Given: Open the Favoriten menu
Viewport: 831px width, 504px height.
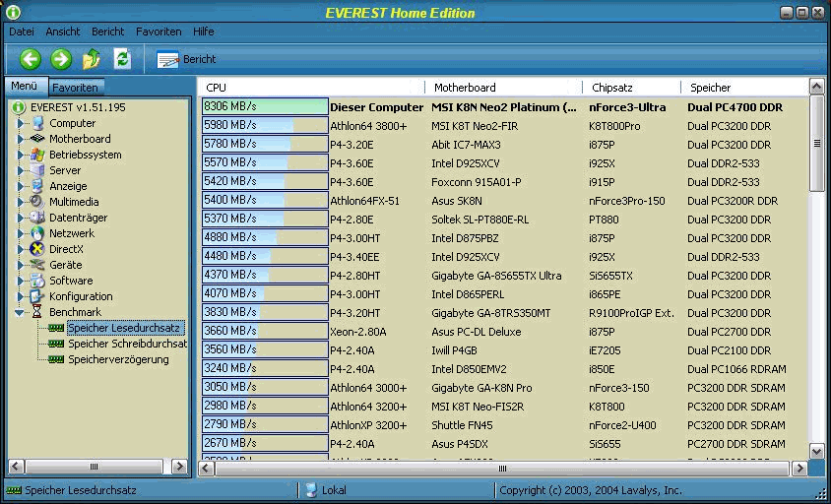Looking at the screenshot, I should (159, 31).
